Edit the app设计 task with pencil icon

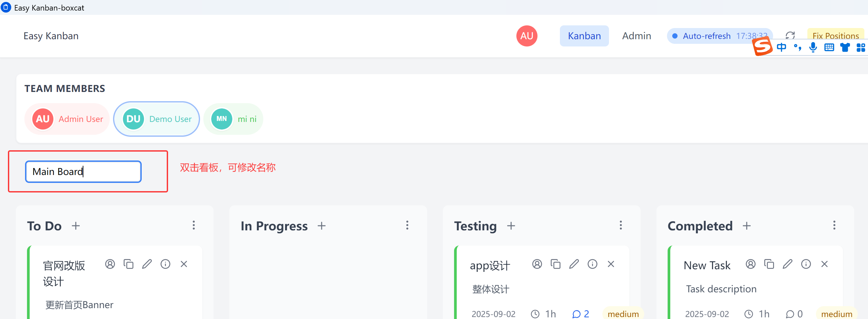point(573,264)
